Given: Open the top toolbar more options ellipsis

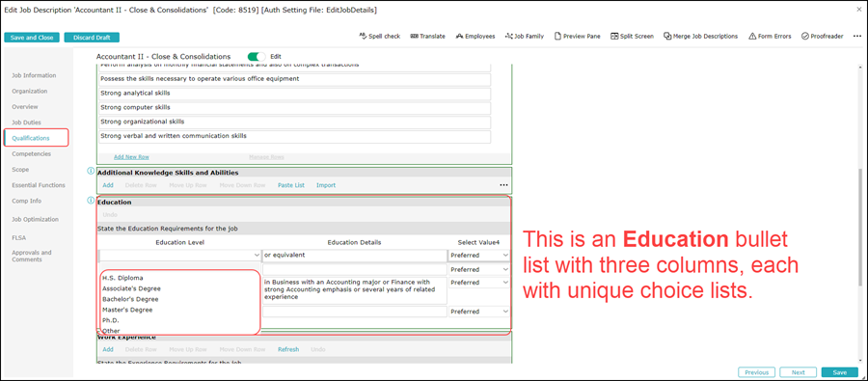Looking at the screenshot, I should pyautogui.click(x=857, y=36).
